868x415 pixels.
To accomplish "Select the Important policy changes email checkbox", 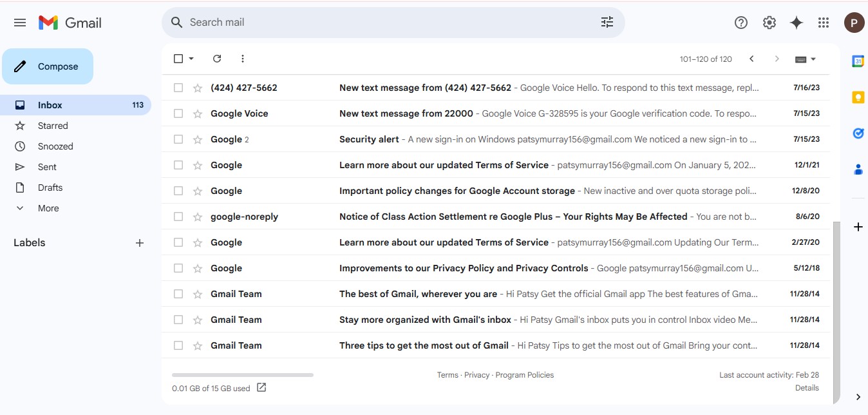I will (x=178, y=191).
